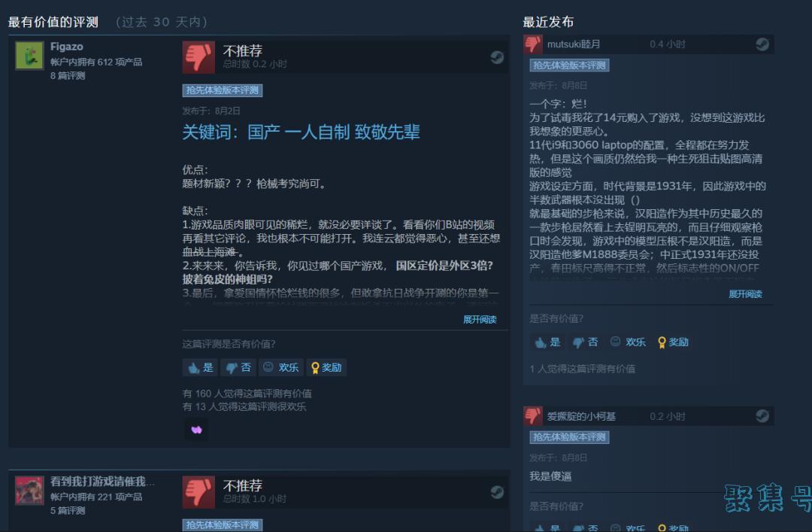Click the 抢先体验版本评测 tag on Figazo's review
The height and width of the screenshot is (532, 812).
coord(222,90)
